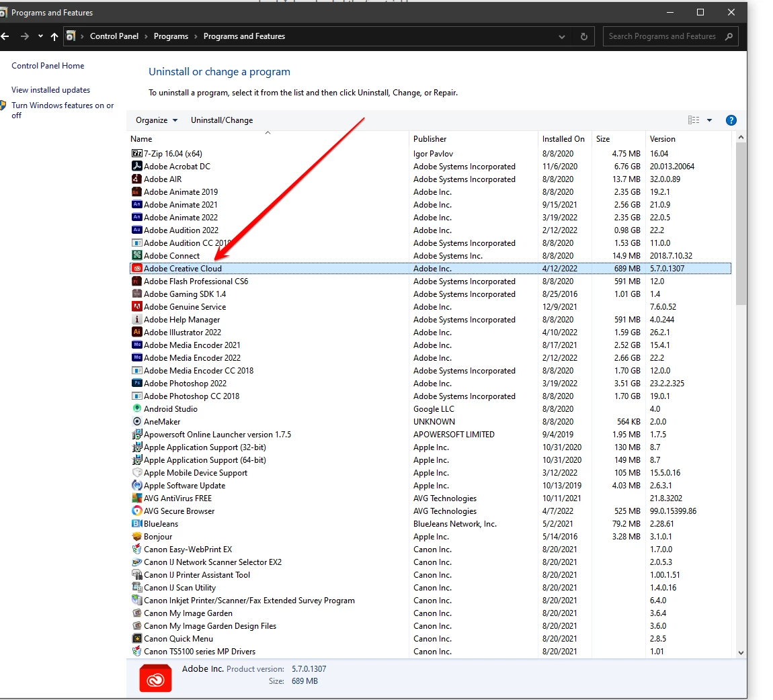Click the scrollbar up arrow
Image resolution: width=773 pixels, height=700 pixels.
[741, 138]
